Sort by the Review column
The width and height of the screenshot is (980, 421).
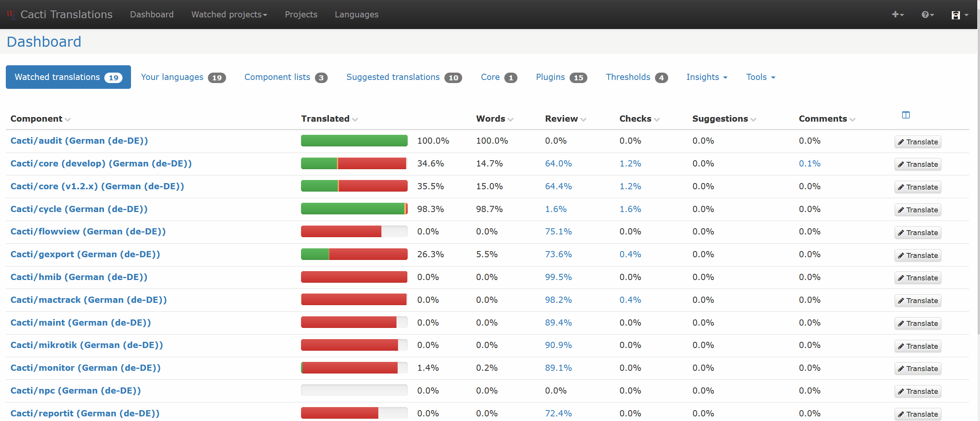click(566, 119)
